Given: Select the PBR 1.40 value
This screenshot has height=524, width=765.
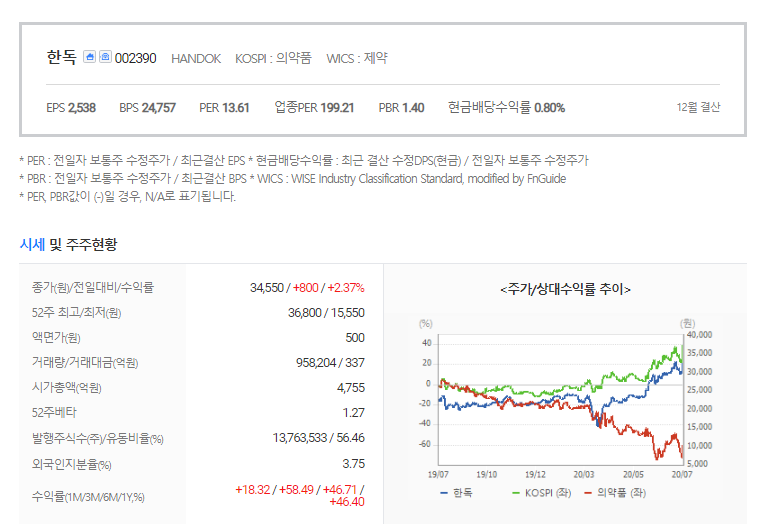Looking at the screenshot, I should click(x=402, y=108).
